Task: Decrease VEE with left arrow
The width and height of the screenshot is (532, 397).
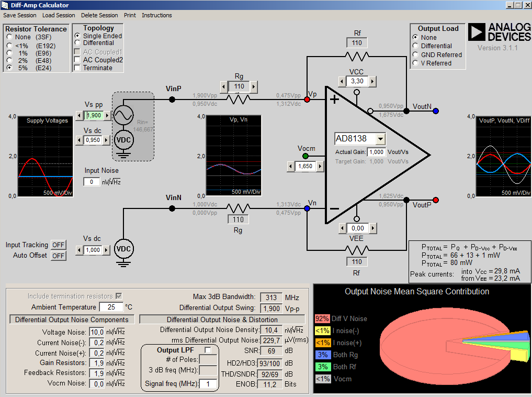Action: (x=343, y=228)
